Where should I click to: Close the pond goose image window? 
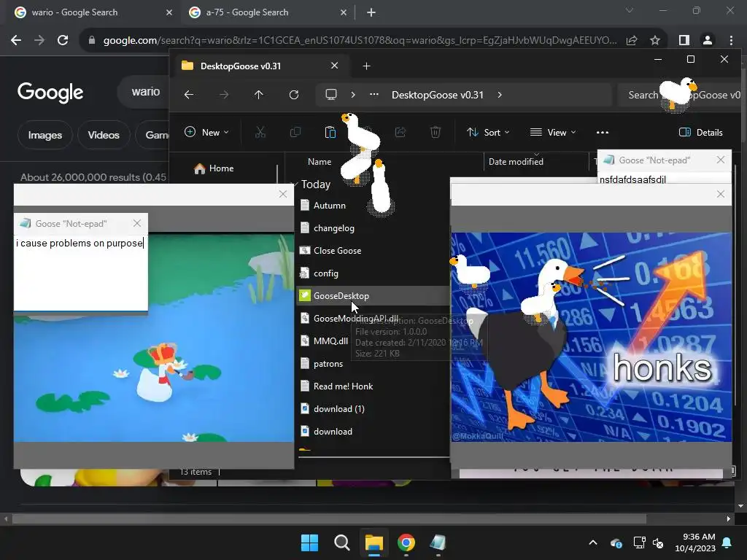[283, 194]
